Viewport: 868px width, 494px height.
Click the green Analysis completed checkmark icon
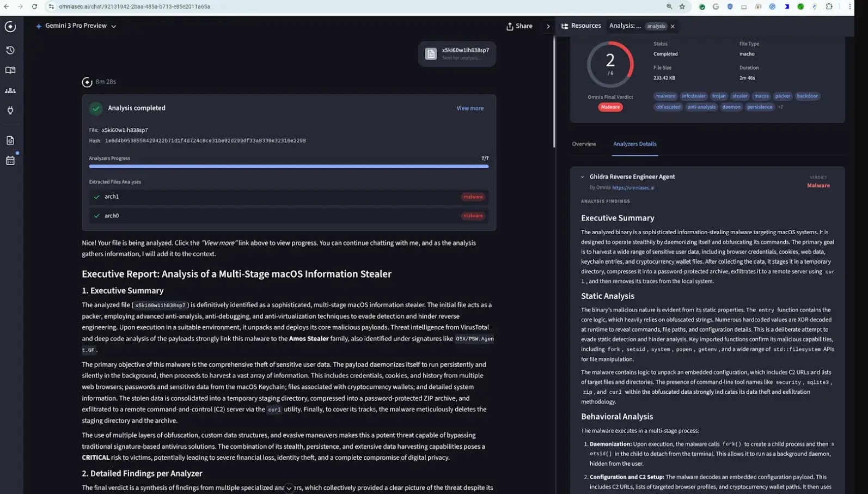point(96,108)
